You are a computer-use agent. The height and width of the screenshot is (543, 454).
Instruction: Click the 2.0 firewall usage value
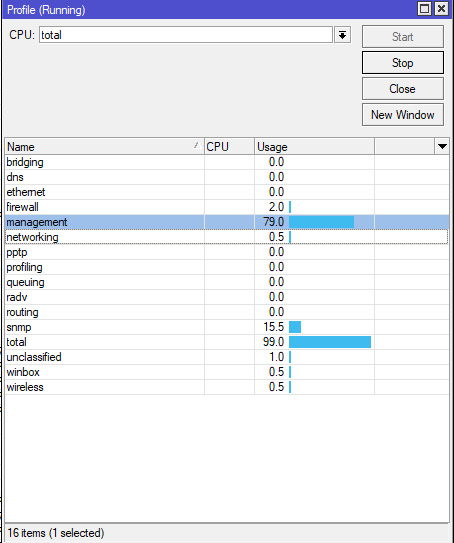276,207
